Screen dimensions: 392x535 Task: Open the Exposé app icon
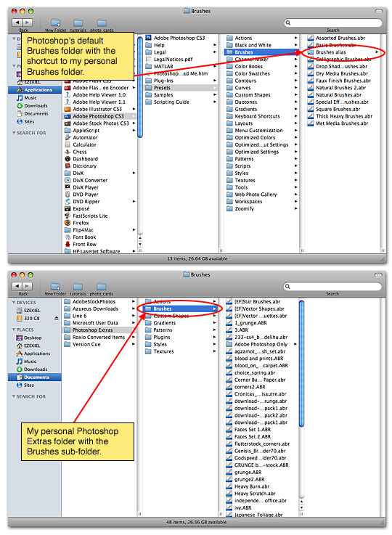[x=68, y=208]
